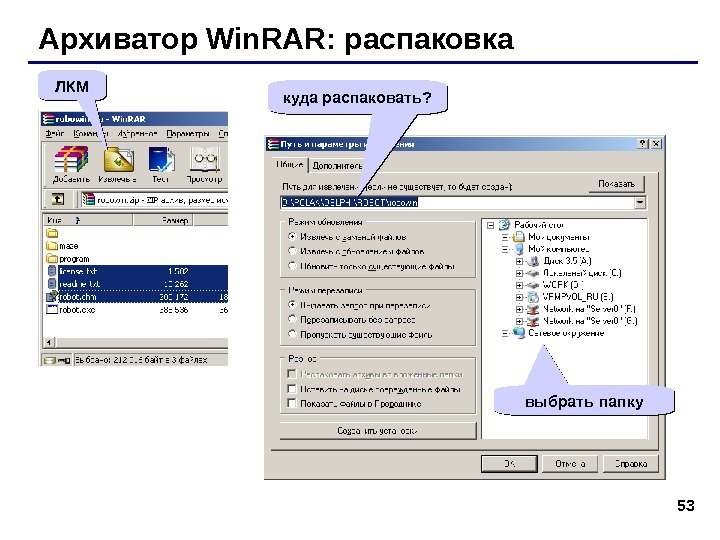Click the robot.chm file icon
The height and width of the screenshot is (540, 720).
pos(52,297)
